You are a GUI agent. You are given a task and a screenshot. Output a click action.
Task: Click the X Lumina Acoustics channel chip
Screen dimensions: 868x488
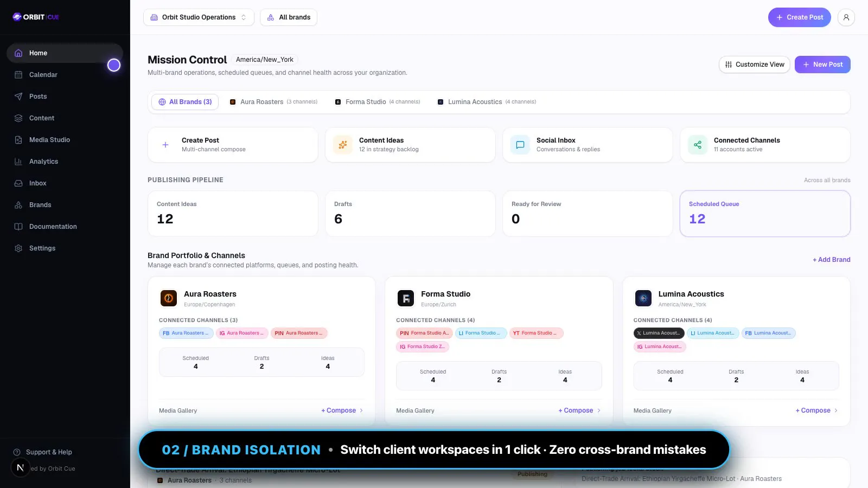click(x=659, y=333)
